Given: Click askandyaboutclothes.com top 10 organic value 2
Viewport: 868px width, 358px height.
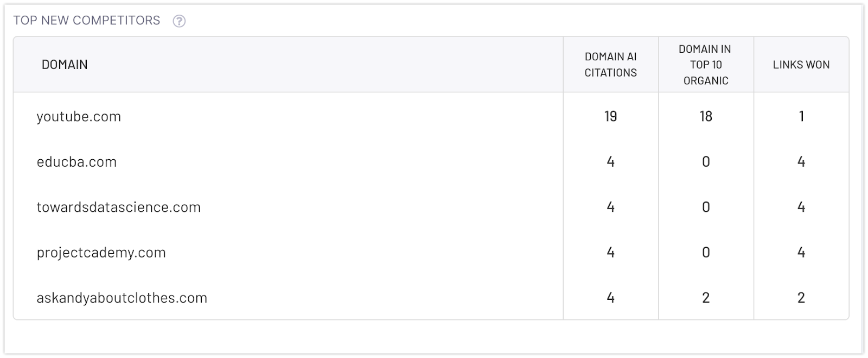Looking at the screenshot, I should pyautogui.click(x=705, y=298).
